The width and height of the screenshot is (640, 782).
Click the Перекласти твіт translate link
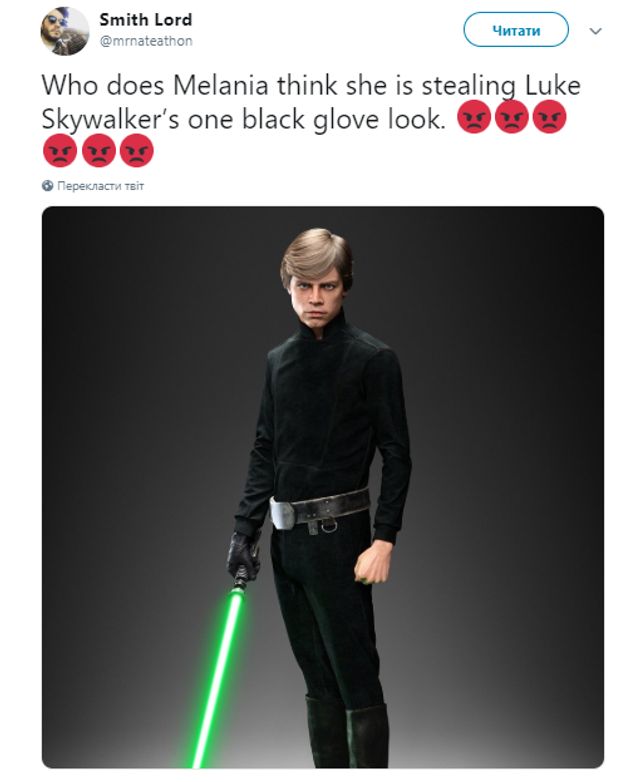(100, 186)
